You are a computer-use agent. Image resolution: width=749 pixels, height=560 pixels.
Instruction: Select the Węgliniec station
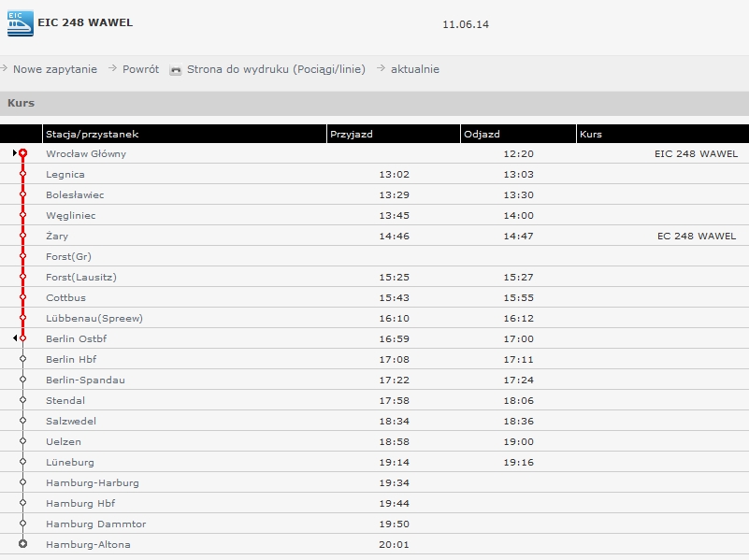pyautogui.click(x=71, y=215)
